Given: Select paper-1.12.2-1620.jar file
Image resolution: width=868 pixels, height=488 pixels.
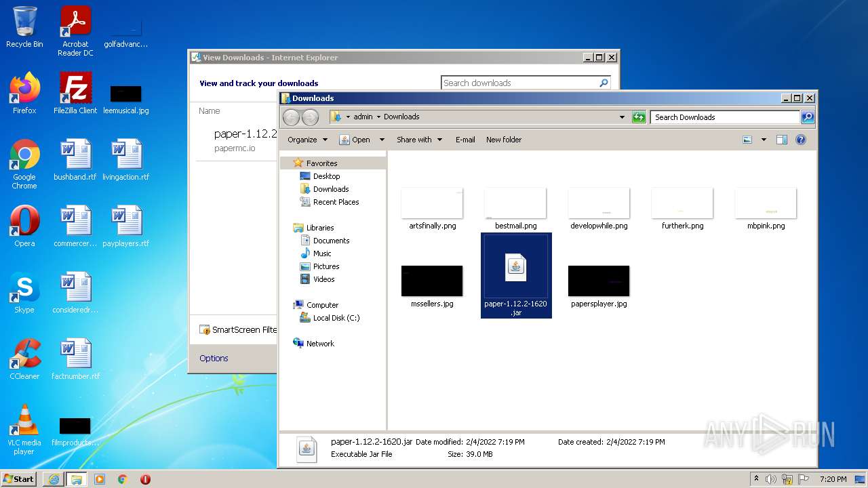Looking at the screenshot, I should click(x=516, y=275).
